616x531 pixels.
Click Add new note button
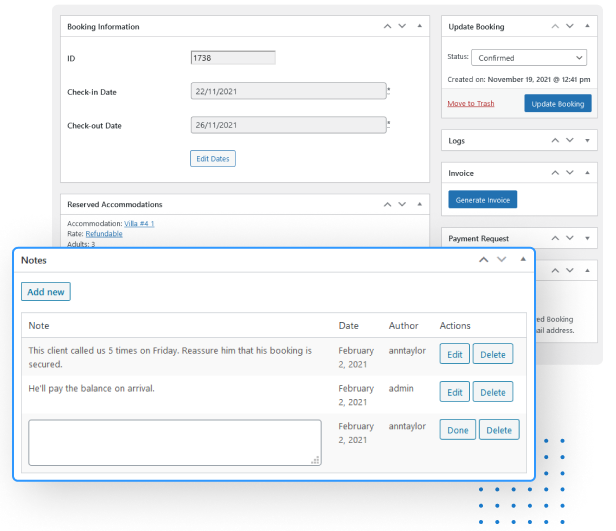[46, 292]
